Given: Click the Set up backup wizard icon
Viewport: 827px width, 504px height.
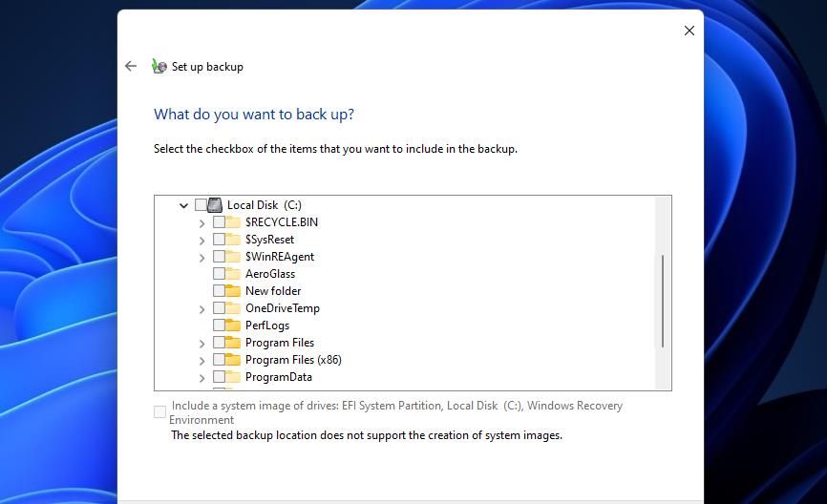Looking at the screenshot, I should click(x=159, y=67).
